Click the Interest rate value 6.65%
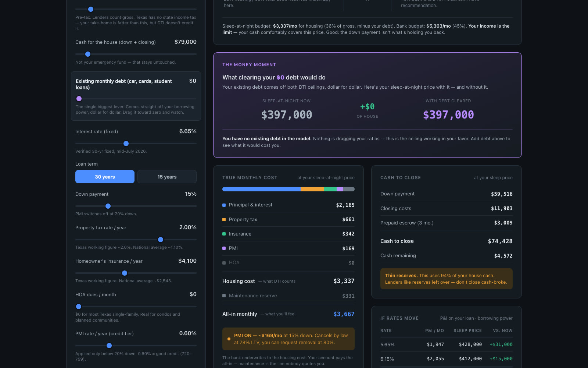 188,131
